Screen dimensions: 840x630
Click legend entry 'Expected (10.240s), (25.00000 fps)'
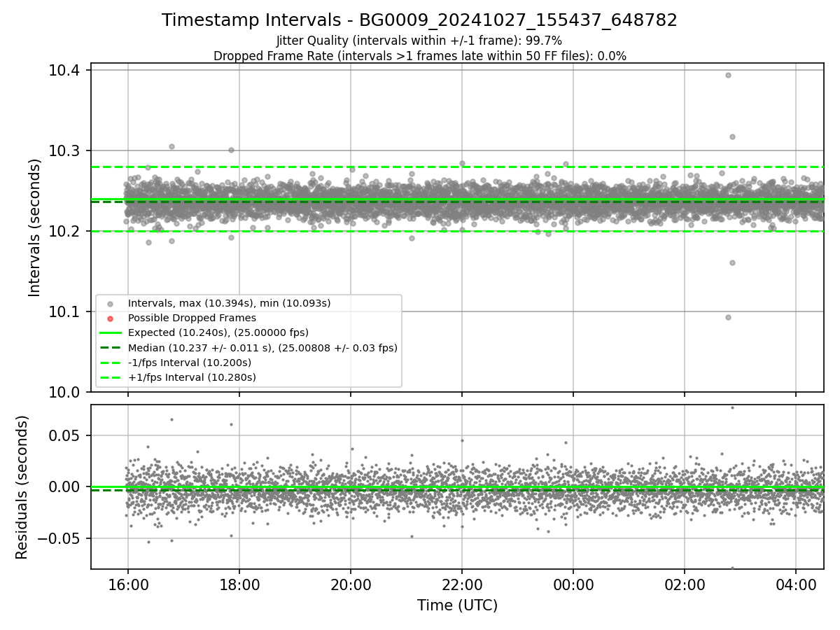click(218, 332)
